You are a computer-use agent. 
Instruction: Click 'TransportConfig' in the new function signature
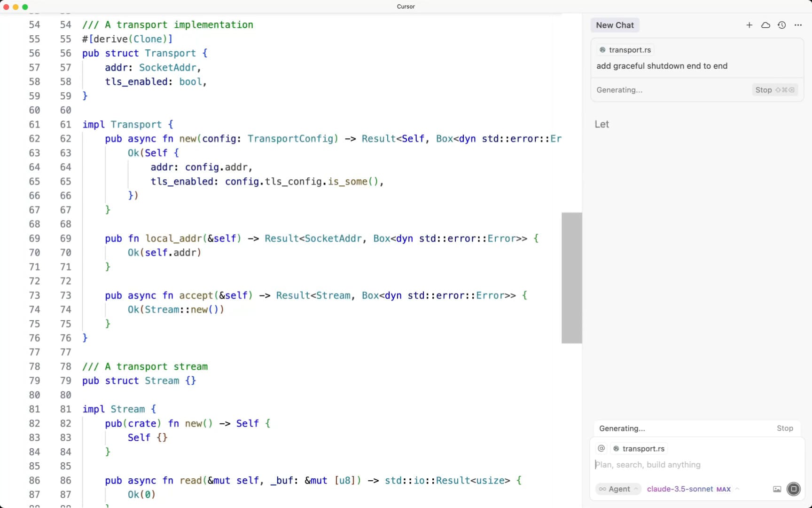(290, 139)
